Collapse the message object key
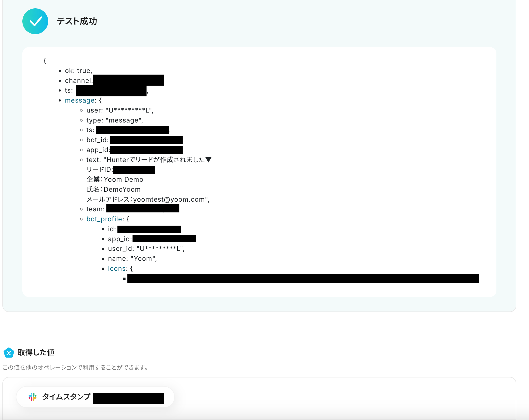The height and width of the screenshot is (420, 529). [x=80, y=100]
